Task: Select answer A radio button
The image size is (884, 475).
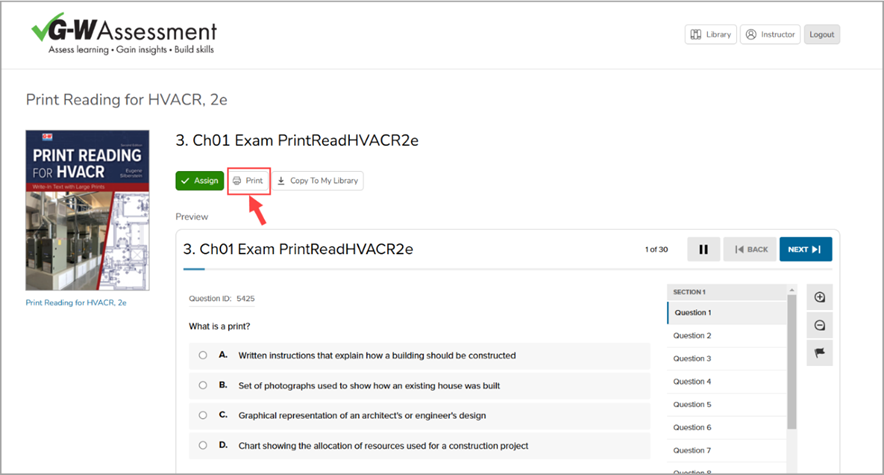Action: pyautogui.click(x=203, y=356)
